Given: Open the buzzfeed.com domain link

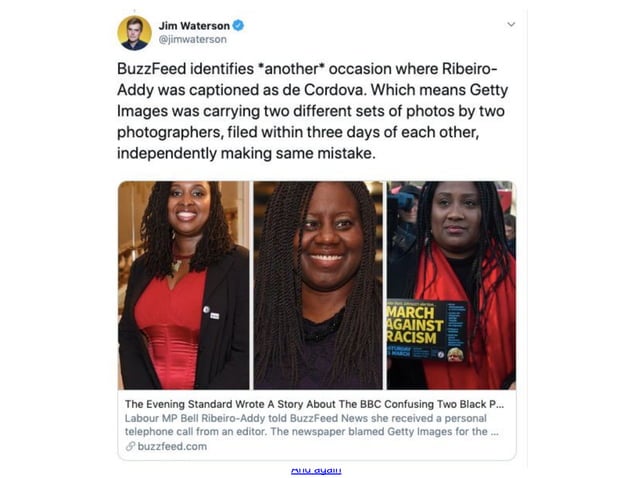Looking at the screenshot, I should (172, 446).
